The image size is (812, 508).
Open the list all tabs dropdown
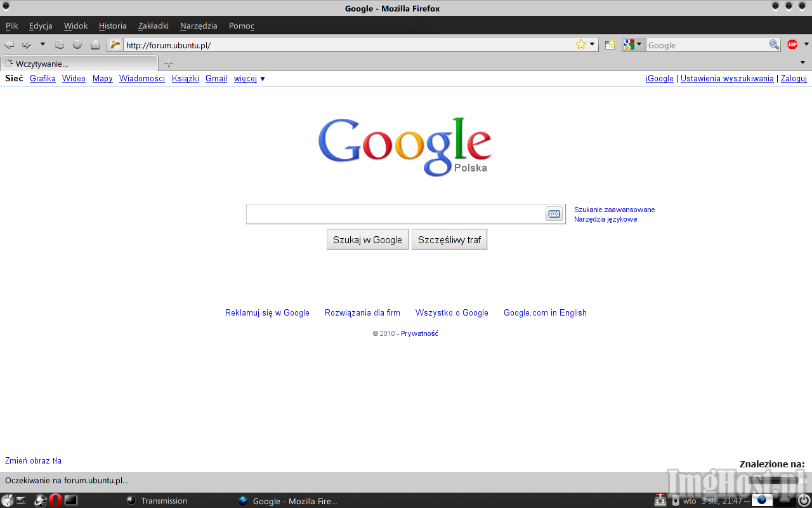(802, 63)
